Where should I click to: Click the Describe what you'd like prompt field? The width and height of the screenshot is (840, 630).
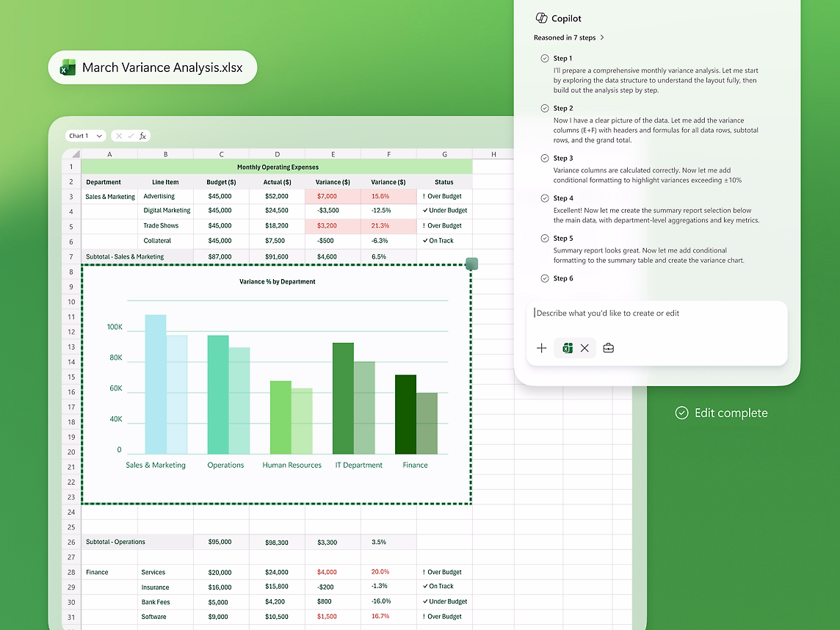click(x=656, y=314)
